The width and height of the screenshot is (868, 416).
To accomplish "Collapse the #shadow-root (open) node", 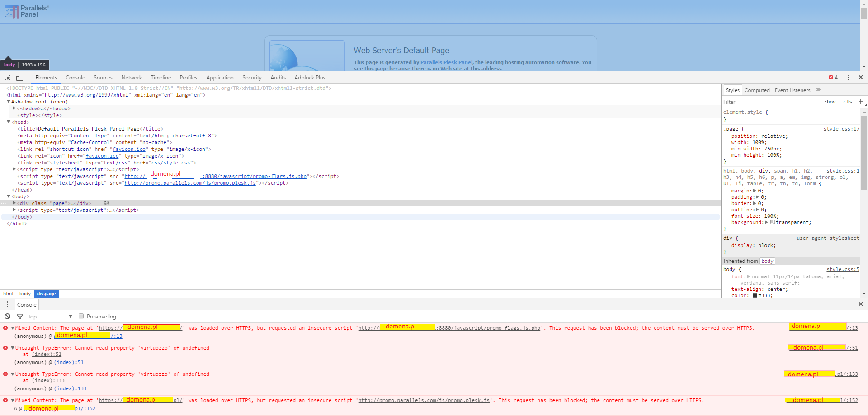I will (9, 102).
